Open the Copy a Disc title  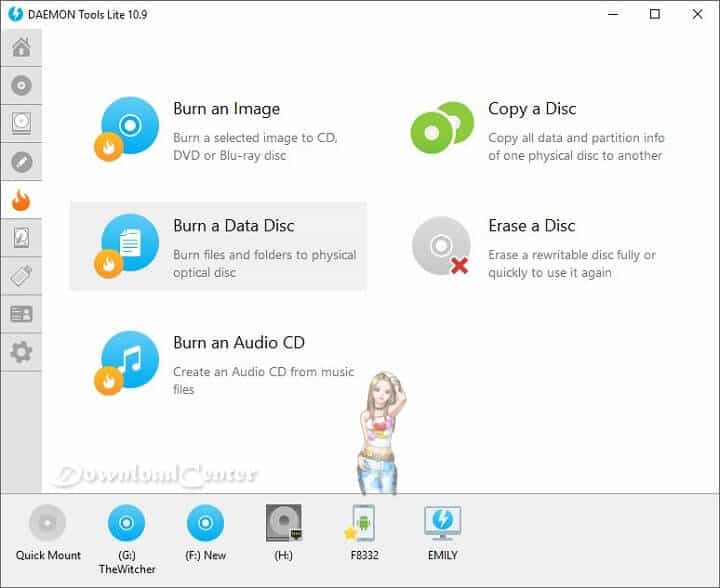(532, 109)
